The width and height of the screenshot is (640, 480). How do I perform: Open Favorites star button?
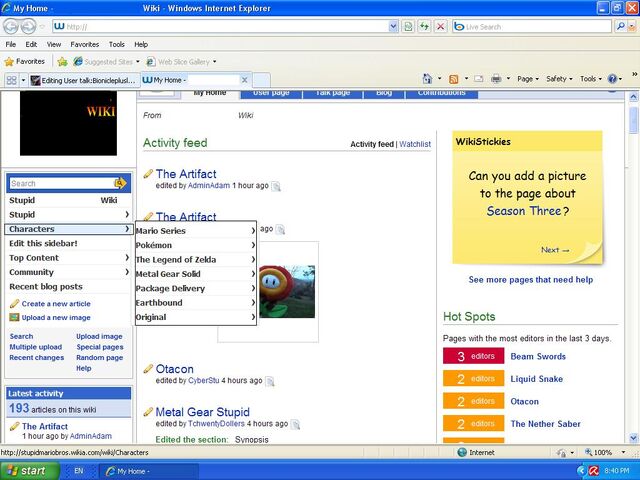pos(24,62)
